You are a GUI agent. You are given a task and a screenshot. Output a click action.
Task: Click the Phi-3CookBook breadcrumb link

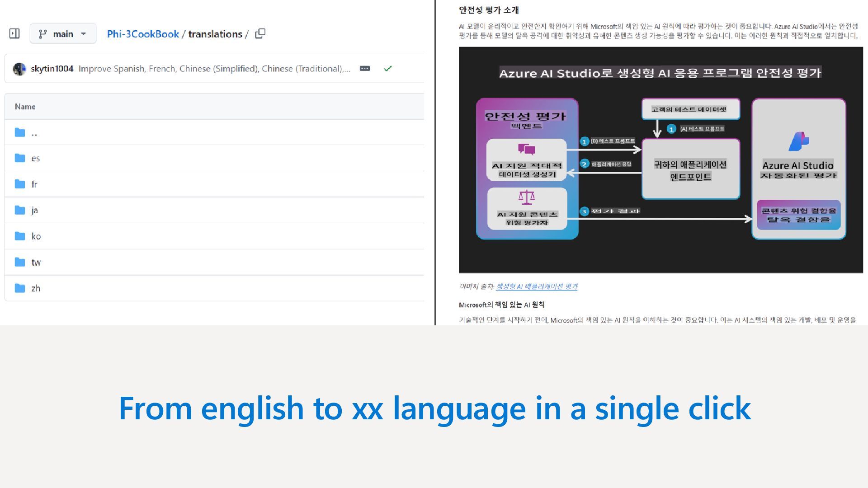(143, 34)
